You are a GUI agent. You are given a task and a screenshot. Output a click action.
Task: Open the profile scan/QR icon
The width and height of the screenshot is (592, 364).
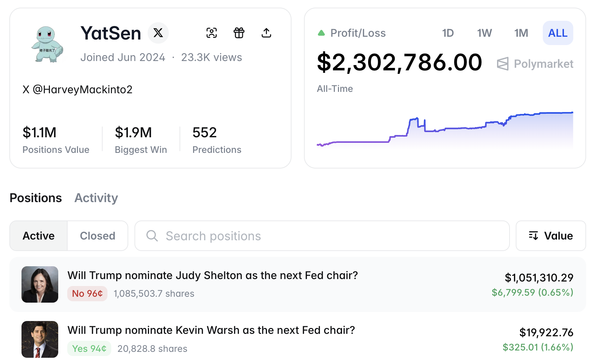(x=211, y=33)
